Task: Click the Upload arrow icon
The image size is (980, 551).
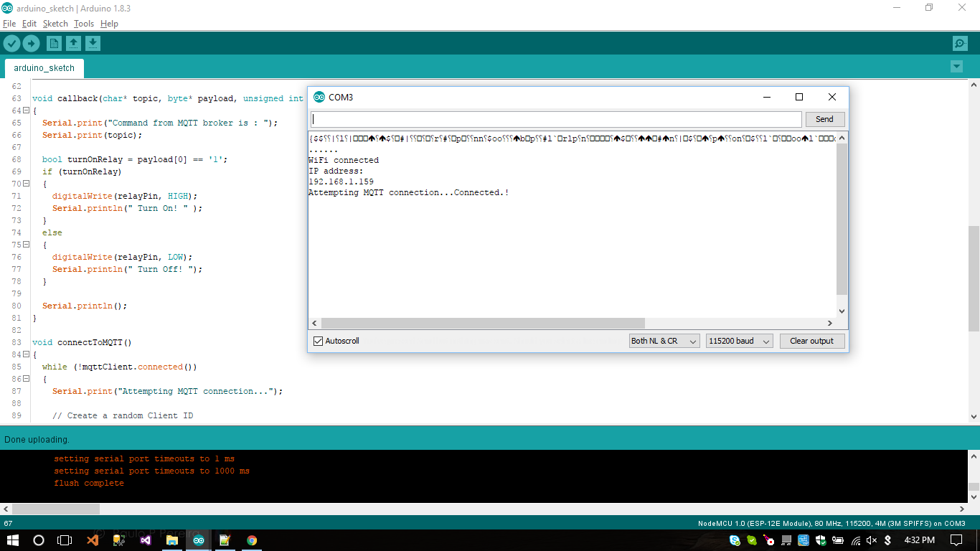Action: pyautogui.click(x=30, y=43)
